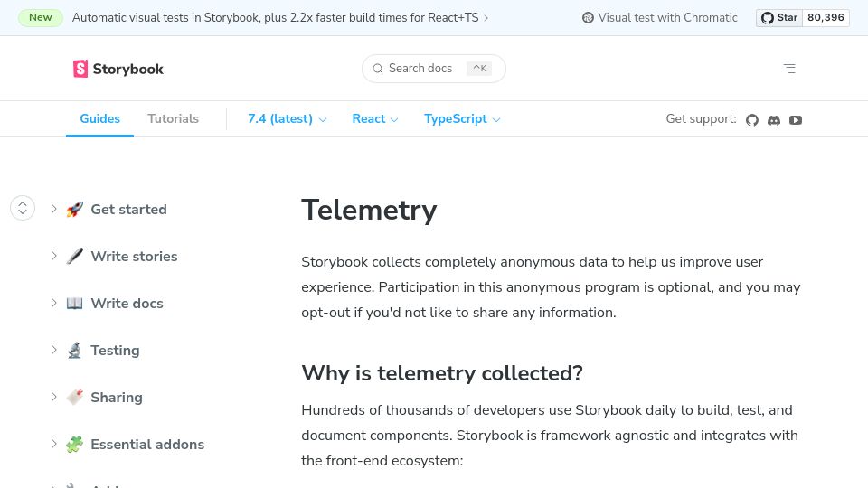Click the puzzle icon beside Essential addons
This screenshot has height=488, width=868.
(x=75, y=445)
